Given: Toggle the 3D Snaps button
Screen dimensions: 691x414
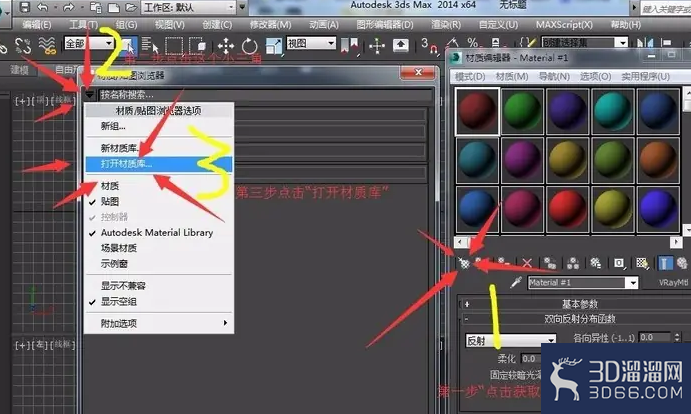Looking at the screenshot, I should [428, 45].
